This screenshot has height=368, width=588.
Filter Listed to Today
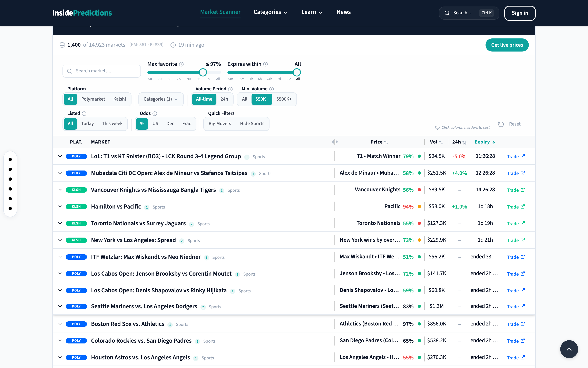pyautogui.click(x=87, y=124)
